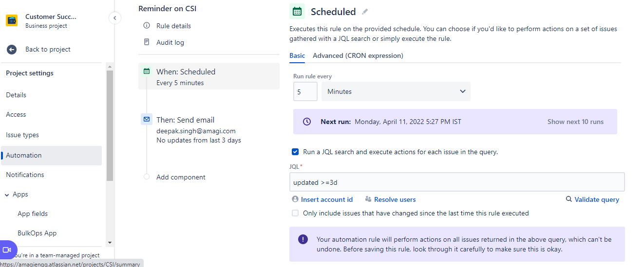Click the purple video camera floating button
Screen dimensions: 644x267
point(7,250)
